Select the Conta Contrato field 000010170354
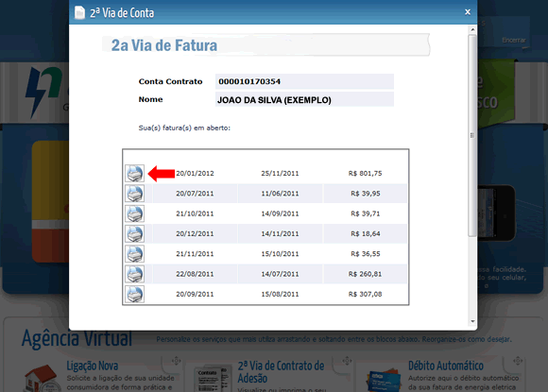 tap(304, 81)
